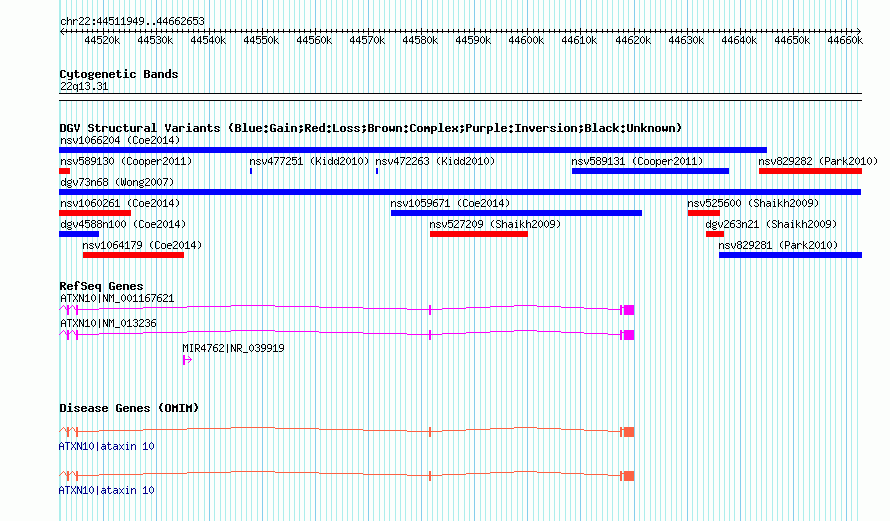890x521 pixels.
Task: Click the left arrow end of the ruler
Action: pos(61,31)
